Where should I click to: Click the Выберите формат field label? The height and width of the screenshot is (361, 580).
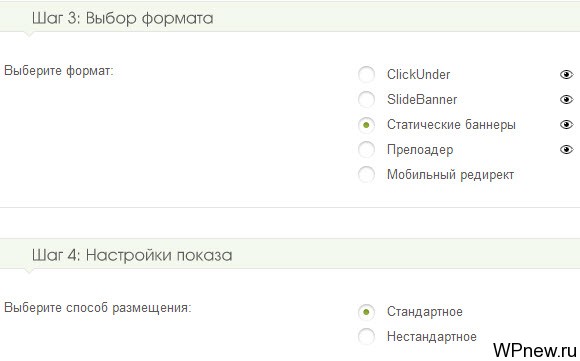58,70
